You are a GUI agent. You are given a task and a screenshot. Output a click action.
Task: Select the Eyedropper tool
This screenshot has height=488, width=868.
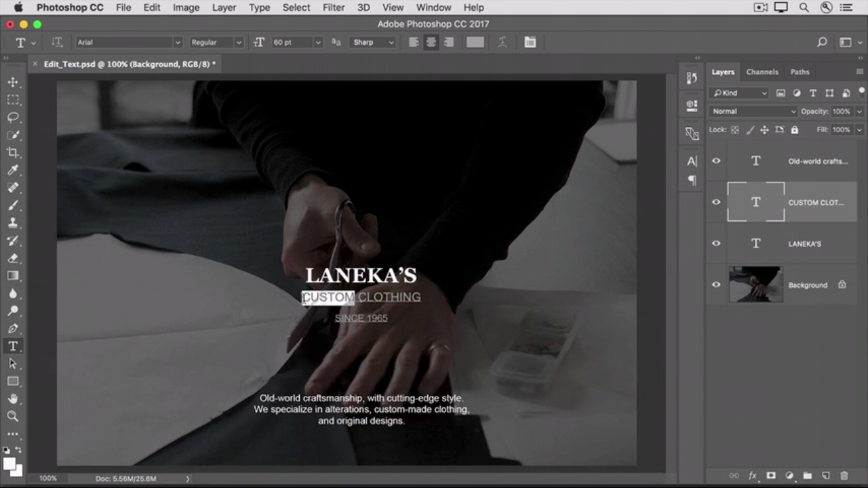(x=13, y=170)
